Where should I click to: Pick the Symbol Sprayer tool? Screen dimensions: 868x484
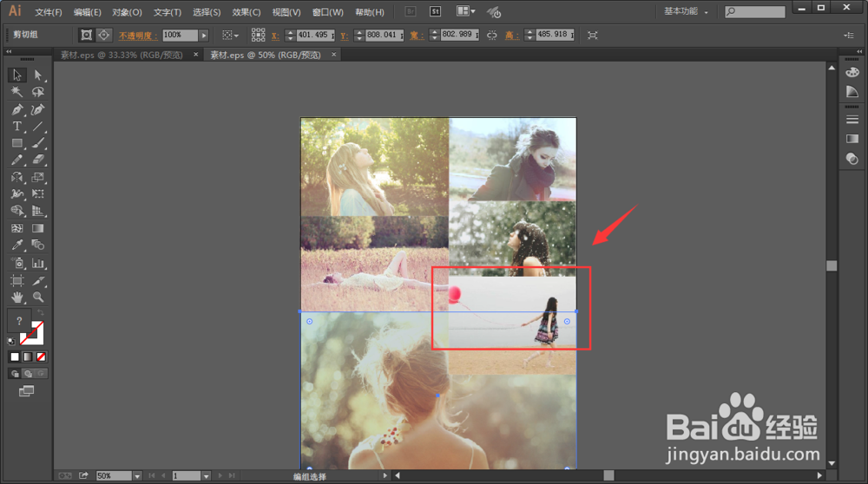17,264
